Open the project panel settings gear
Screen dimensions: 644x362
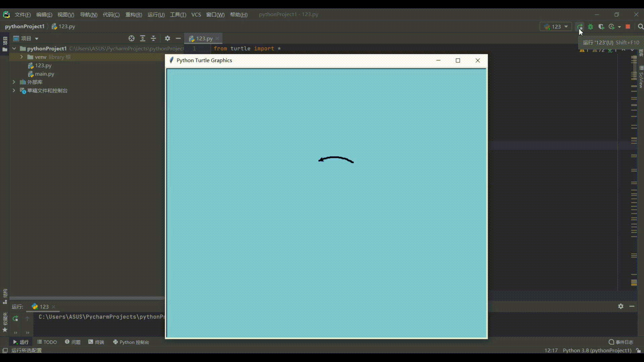point(167,38)
